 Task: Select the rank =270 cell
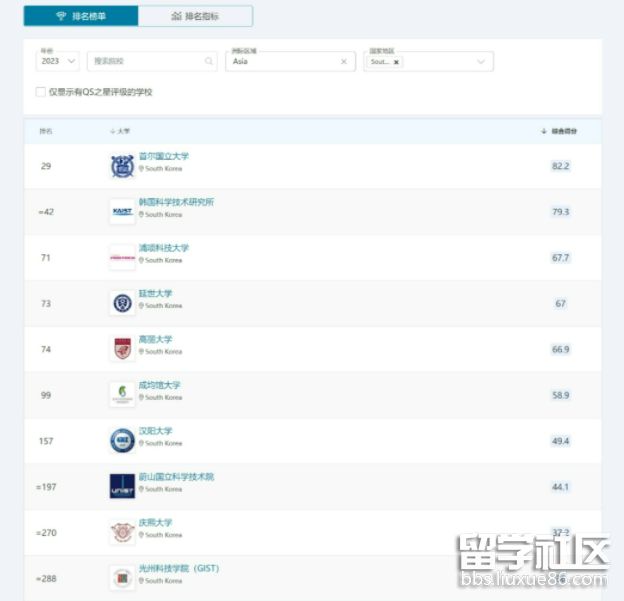46,532
